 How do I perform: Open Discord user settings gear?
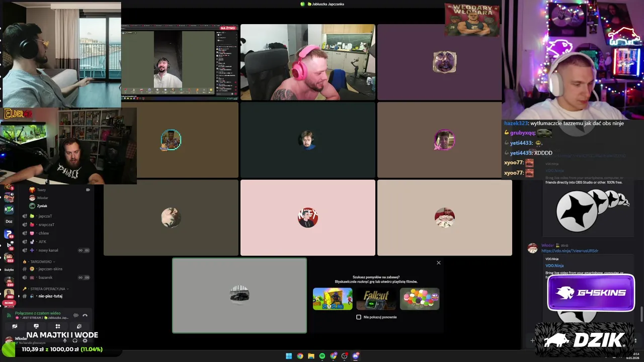(x=85, y=340)
